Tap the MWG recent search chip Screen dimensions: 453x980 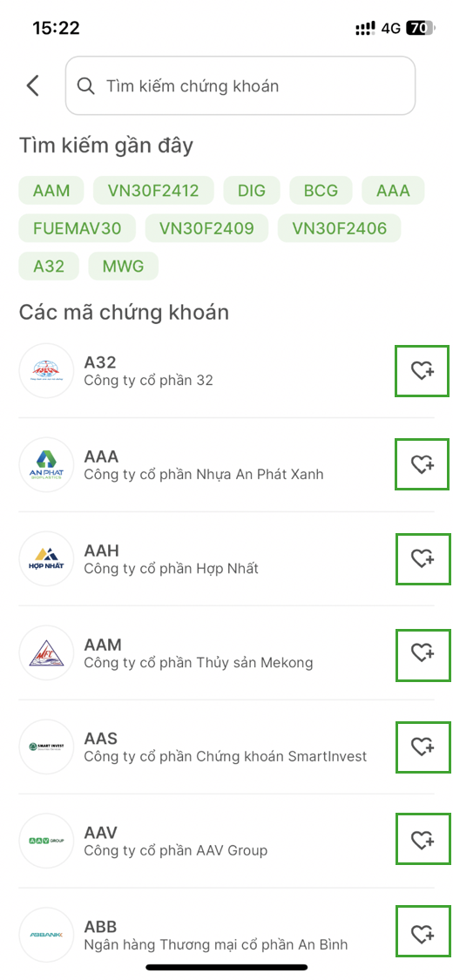click(124, 267)
